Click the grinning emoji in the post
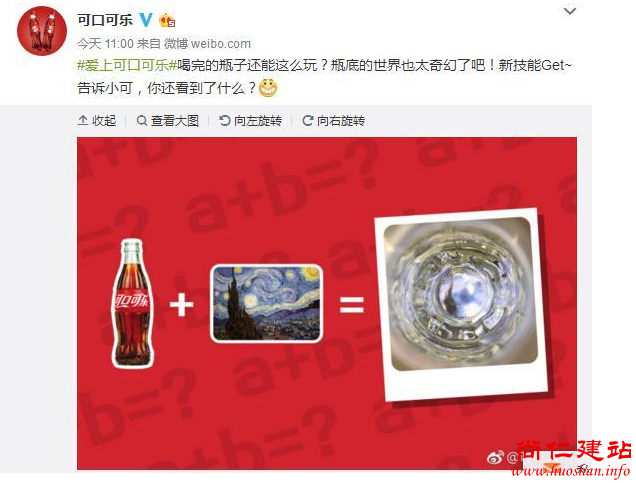 (x=268, y=88)
